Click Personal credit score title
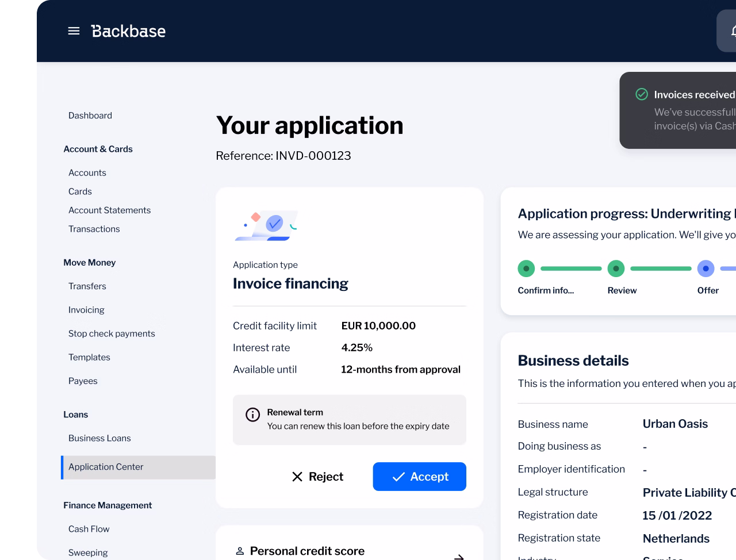 coord(307,551)
